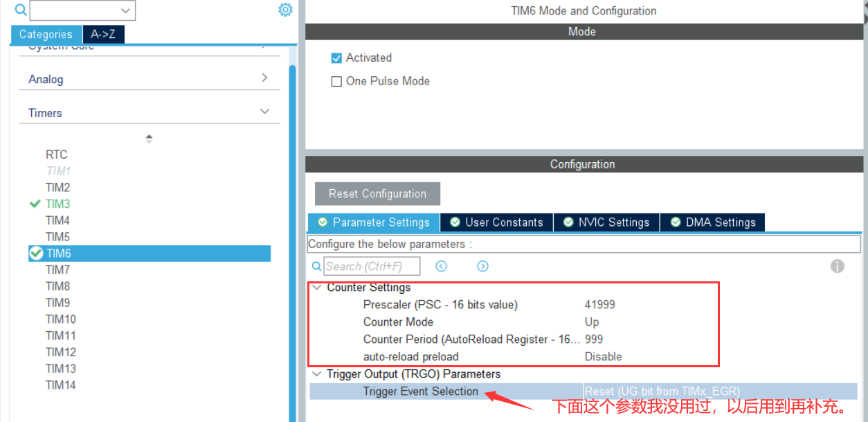Viewport: 868px width, 422px height.
Task: Collapse the Timers category
Action: tap(264, 112)
